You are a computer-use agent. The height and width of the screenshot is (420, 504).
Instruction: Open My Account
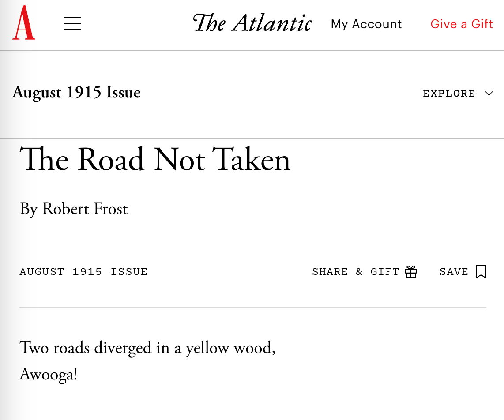pyautogui.click(x=366, y=24)
